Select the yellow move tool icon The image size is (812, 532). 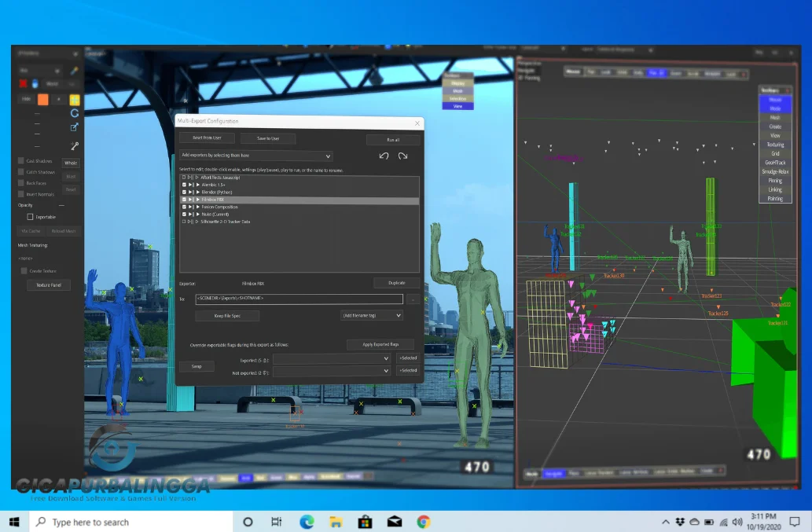75,99
